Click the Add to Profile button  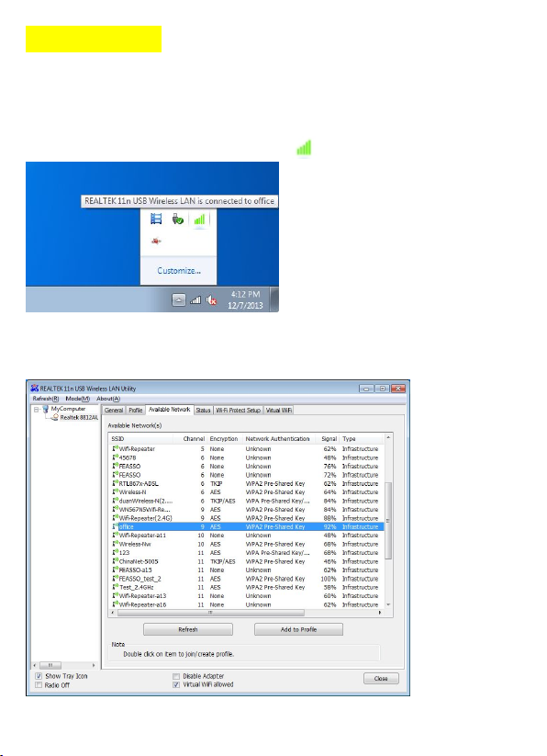298,629
